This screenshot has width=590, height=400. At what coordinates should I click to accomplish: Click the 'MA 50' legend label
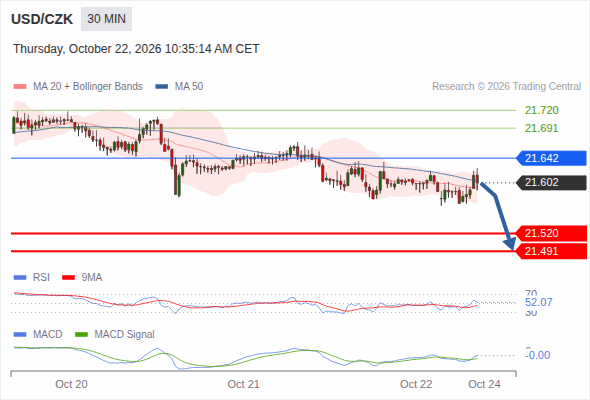(x=189, y=87)
